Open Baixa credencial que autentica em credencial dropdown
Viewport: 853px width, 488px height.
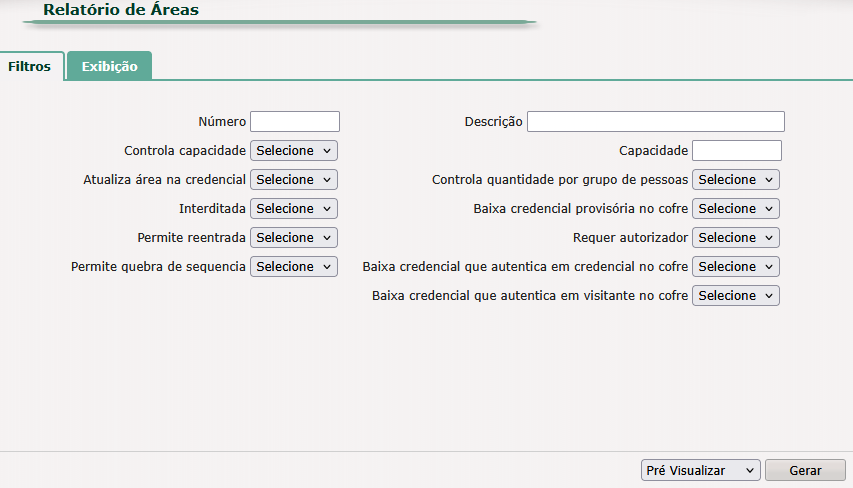click(735, 267)
